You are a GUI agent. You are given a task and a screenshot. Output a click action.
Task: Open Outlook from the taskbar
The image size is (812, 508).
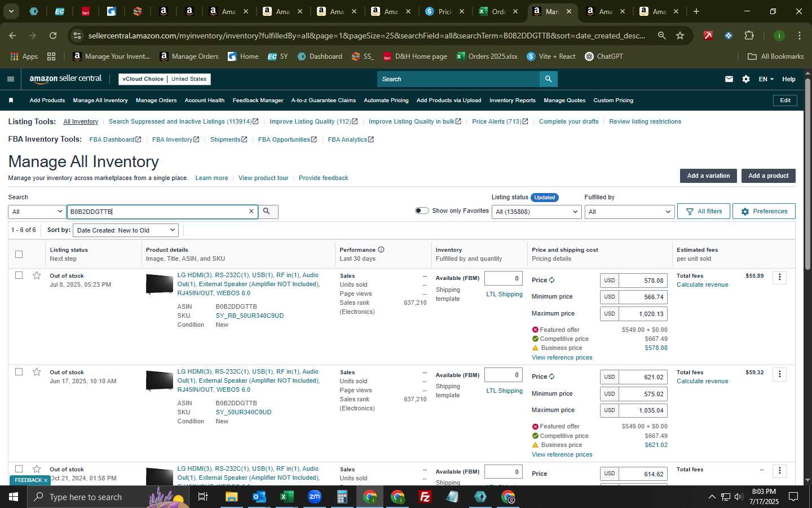click(259, 497)
